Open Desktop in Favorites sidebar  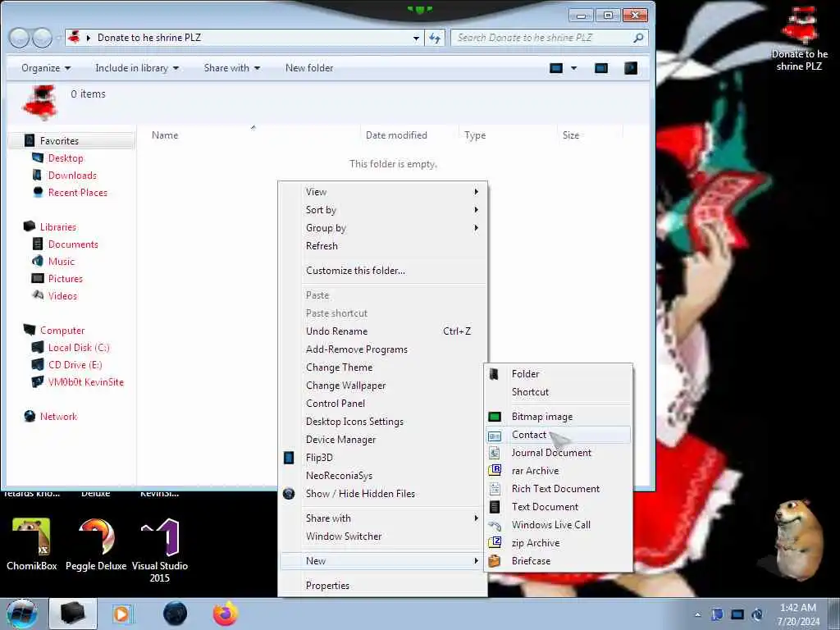(x=66, y=158)
